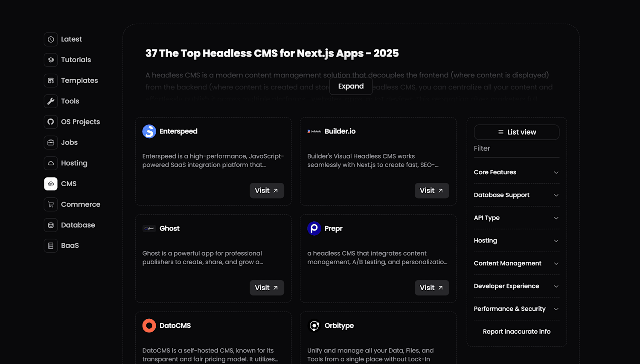
Task: Click the Commerce shopping cart icon
Action: tap(51, 205)
